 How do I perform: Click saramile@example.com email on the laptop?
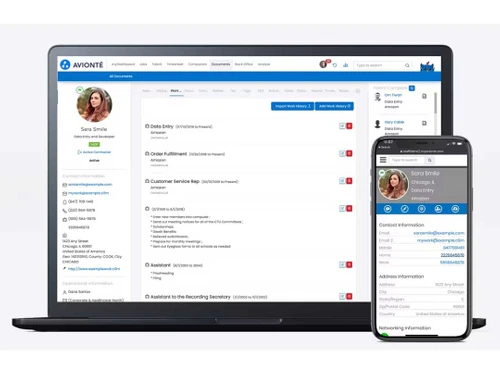(90, 184)
